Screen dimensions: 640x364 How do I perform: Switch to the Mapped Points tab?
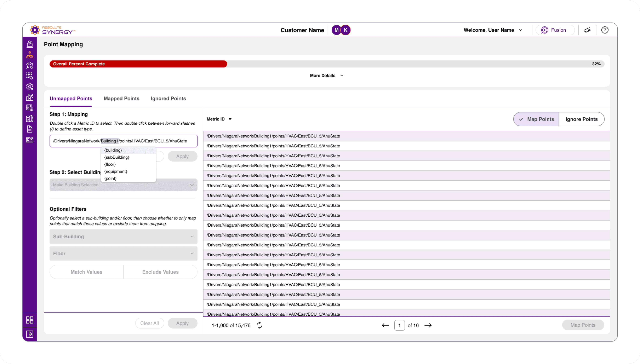click(121, 98)
